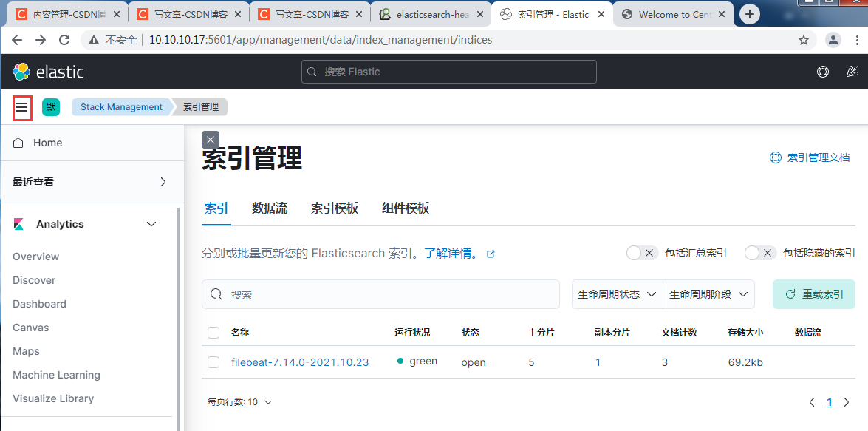Open the 每页行数: 10 dropdown
Viewport: 868px width, 431px height.
pos(239,402)
